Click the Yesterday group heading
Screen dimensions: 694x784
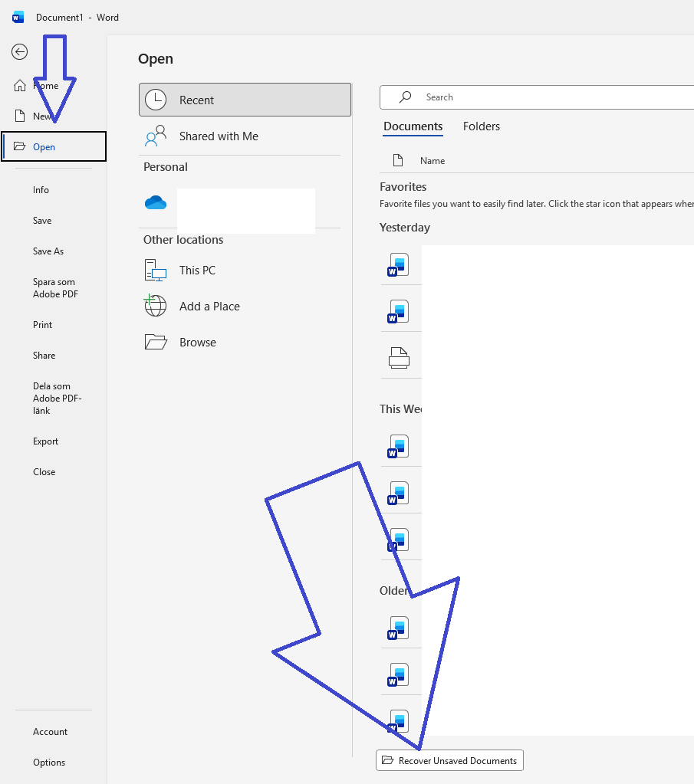tap(405, 228)
